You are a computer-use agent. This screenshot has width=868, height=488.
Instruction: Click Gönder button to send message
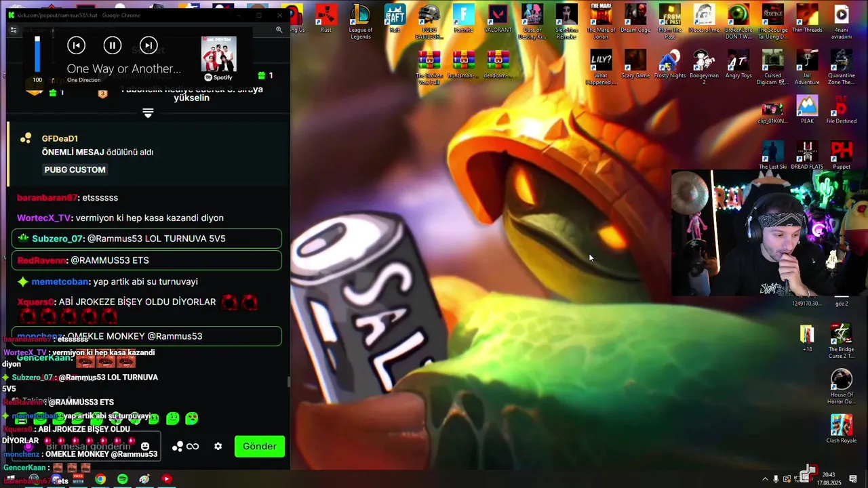click(260, 446)
